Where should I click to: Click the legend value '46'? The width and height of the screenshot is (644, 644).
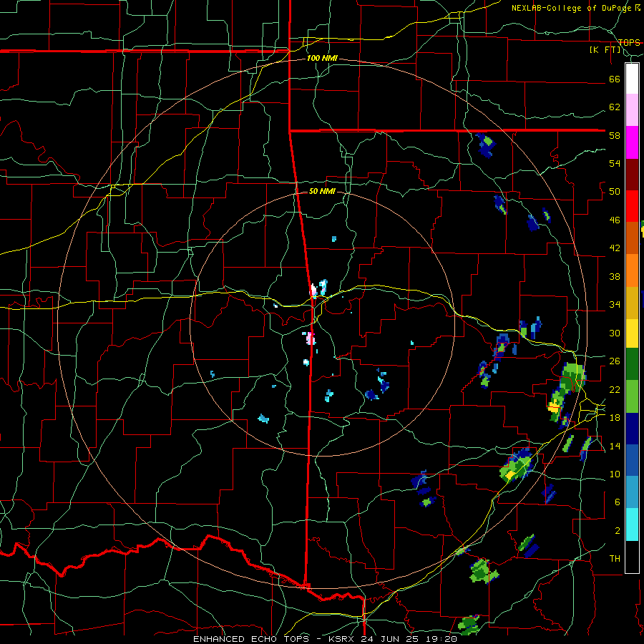[x=615, y=220]
